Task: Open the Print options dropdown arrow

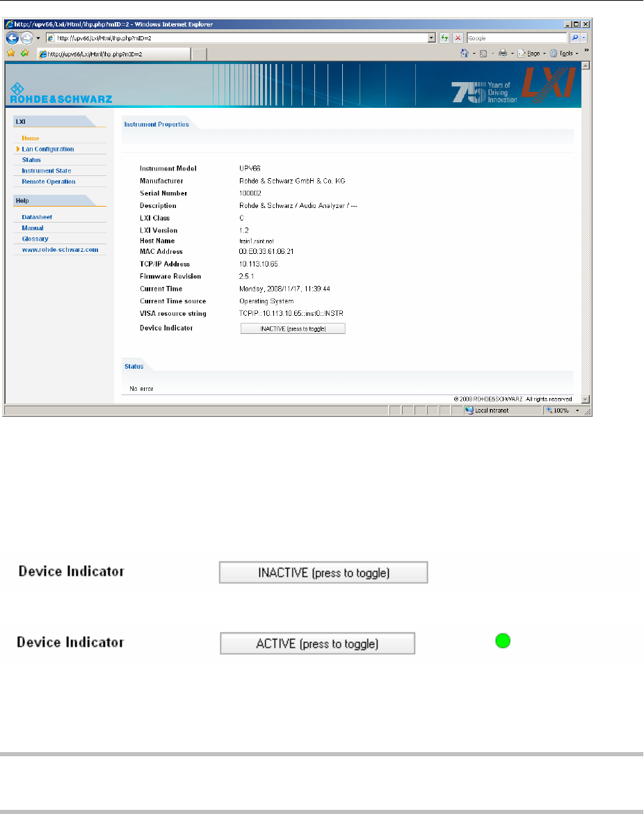Action: point(512,54)
